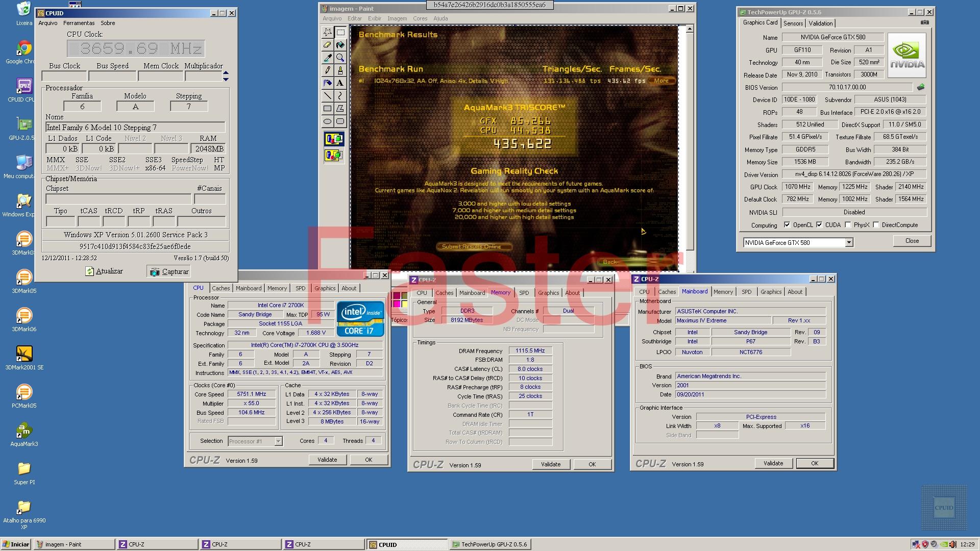Click the multiplier down arrow in CPUID
Viewport: 980px width, 551px height.
pyautogui.click(x=226, y=79)
